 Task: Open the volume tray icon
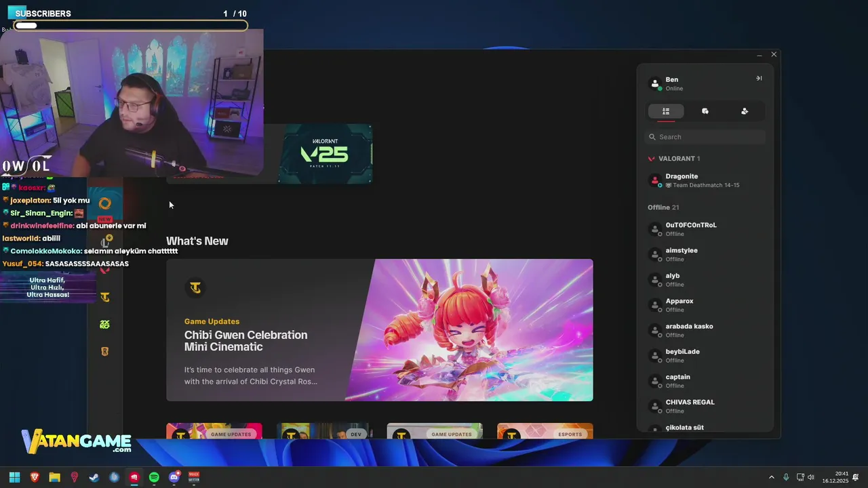811,477
